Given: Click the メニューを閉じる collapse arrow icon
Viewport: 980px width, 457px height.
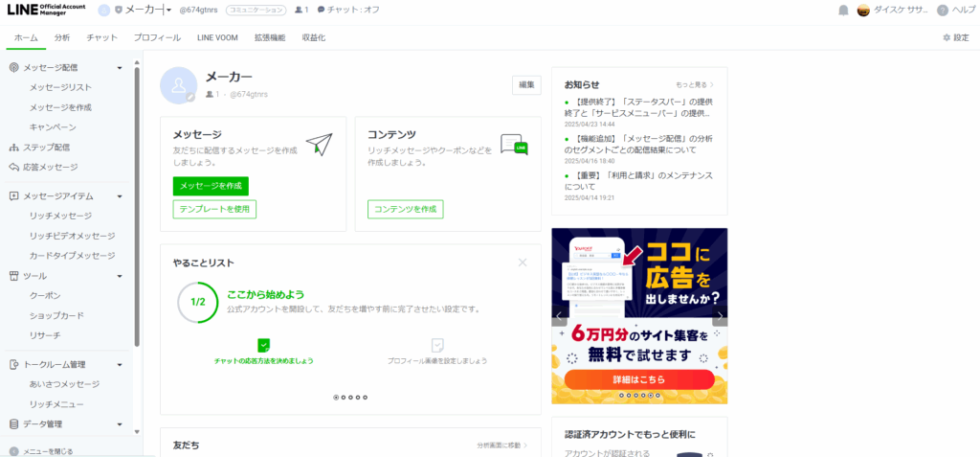Looking at the screenshot, I should 13,450.
